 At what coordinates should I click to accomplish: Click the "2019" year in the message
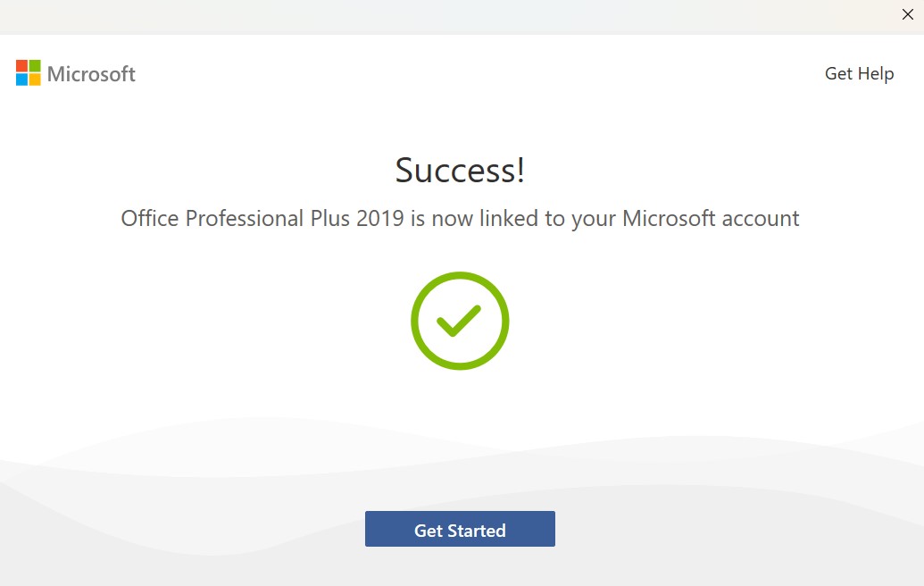tap(379, 218)
